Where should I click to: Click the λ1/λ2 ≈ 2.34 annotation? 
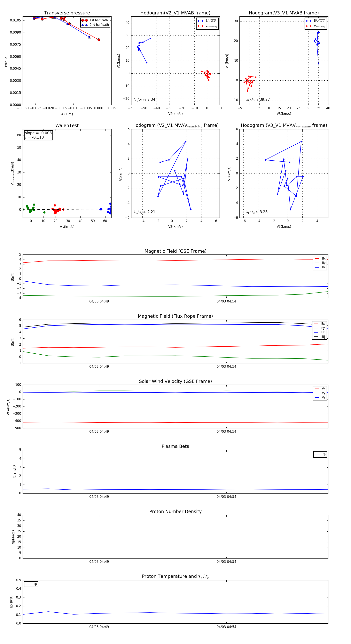coord(144,100)
